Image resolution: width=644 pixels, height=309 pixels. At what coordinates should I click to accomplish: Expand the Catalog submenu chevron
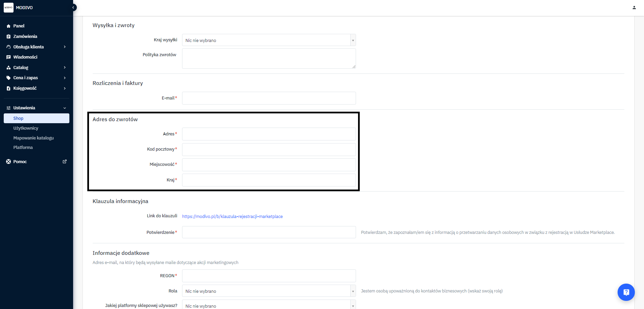(65, 68)
